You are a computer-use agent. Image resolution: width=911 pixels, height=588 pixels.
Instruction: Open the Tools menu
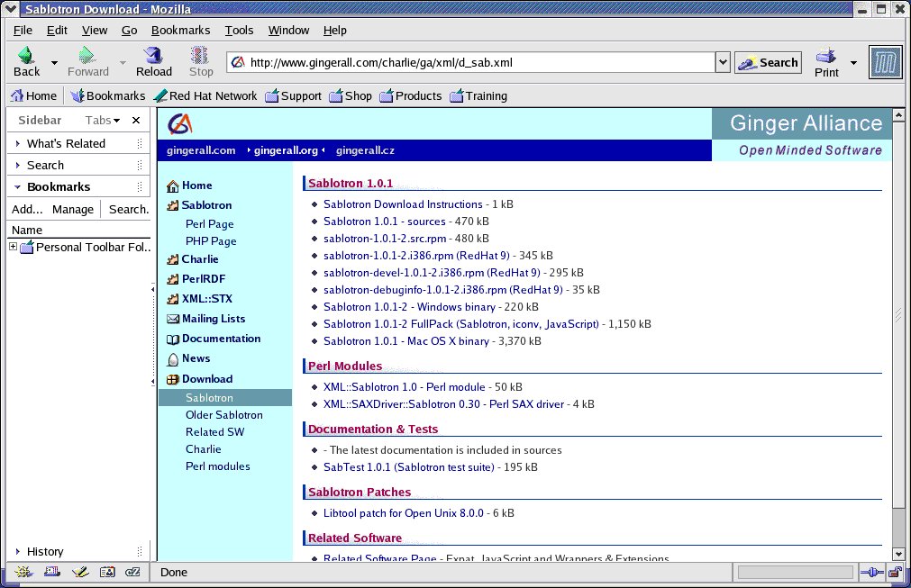click(x=239, y=31)
